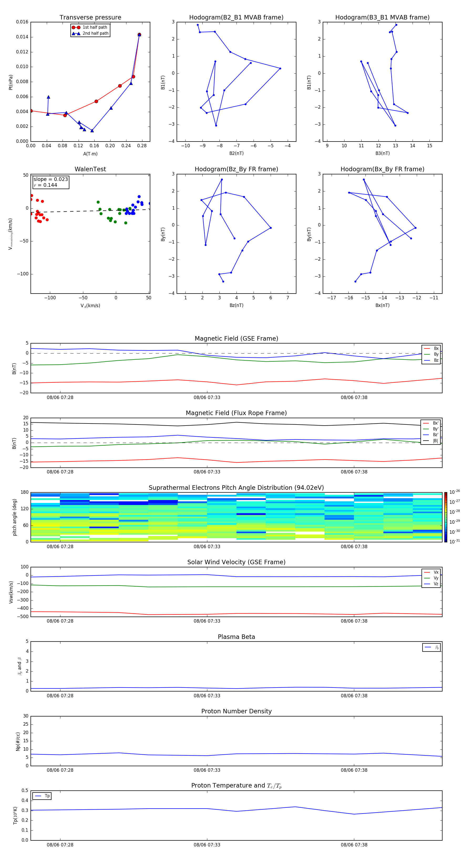Click the "Hodogram(B2_B1 MVAB frame)" title

236,18
